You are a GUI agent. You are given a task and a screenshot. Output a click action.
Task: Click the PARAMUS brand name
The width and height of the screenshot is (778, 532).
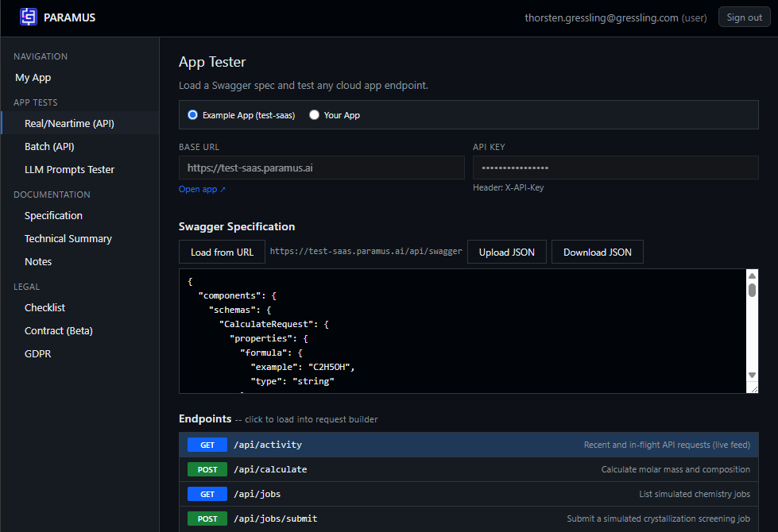(x=69, y=17)
